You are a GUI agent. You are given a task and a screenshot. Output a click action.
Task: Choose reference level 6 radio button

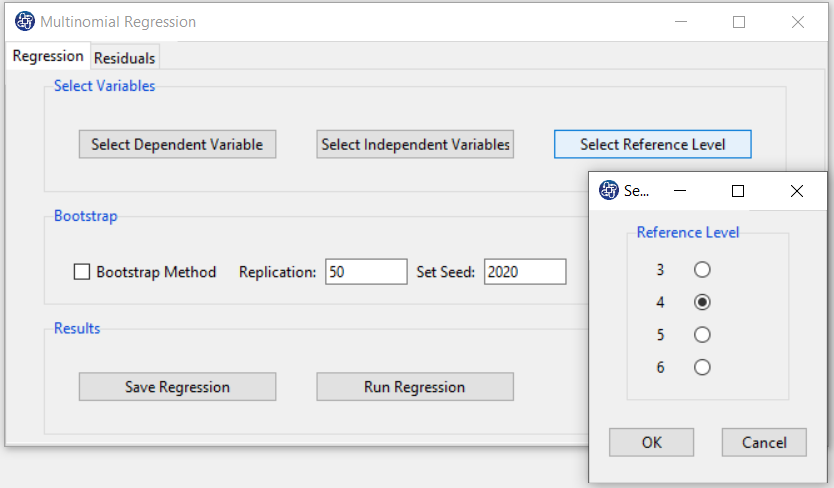point(702,367)
